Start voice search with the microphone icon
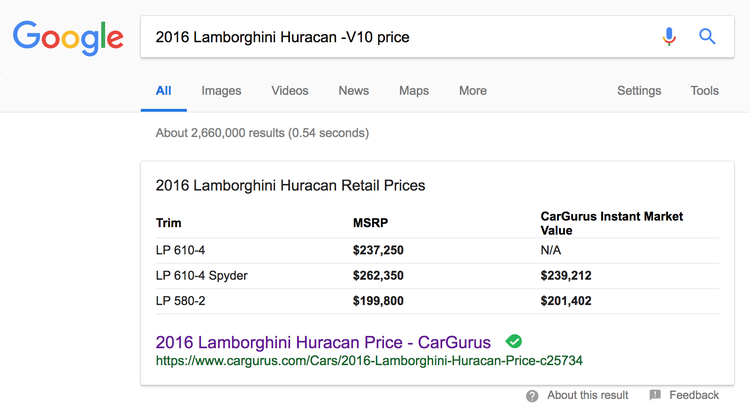The image size is (750, 413). click(x=669, y=37)
